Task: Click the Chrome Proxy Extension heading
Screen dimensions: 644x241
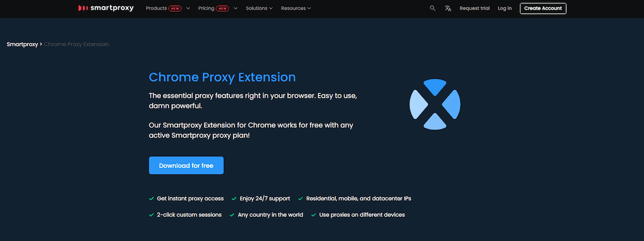Action: click(x=222, y=77)
